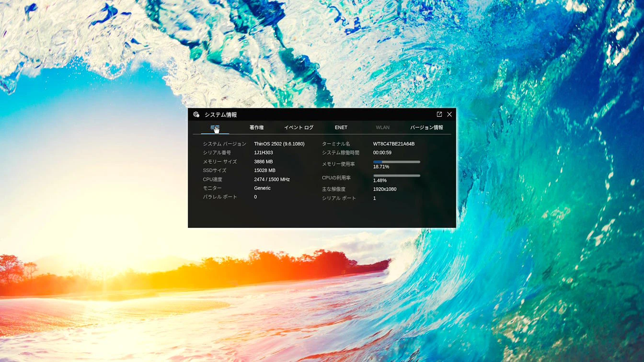Click the 1920x1080 resolution value

[385, 189]
